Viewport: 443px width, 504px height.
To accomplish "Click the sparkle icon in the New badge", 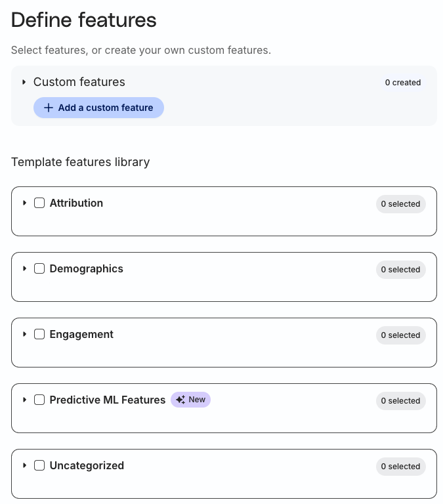I will pos(180,400).
